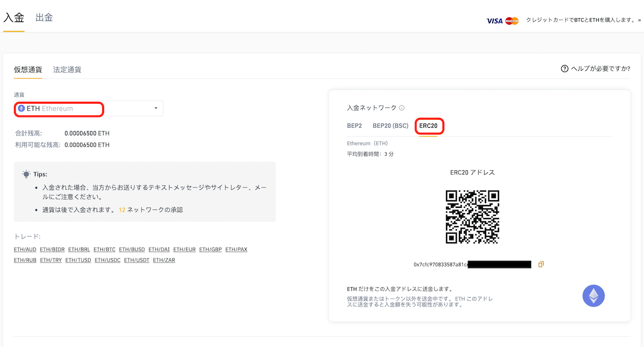Open the ETH/AUD trading pair
The image size is (644, 347).
coord(25,249)
